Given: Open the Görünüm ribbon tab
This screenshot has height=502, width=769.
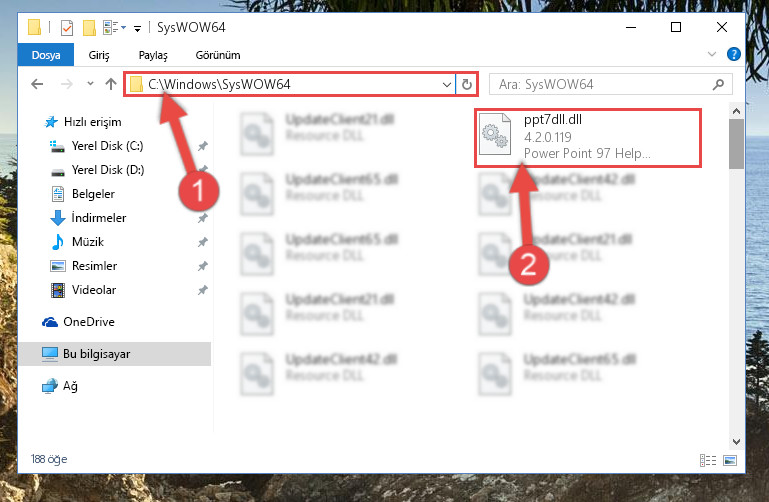Looking at the screenshot, I should point(218,55).
